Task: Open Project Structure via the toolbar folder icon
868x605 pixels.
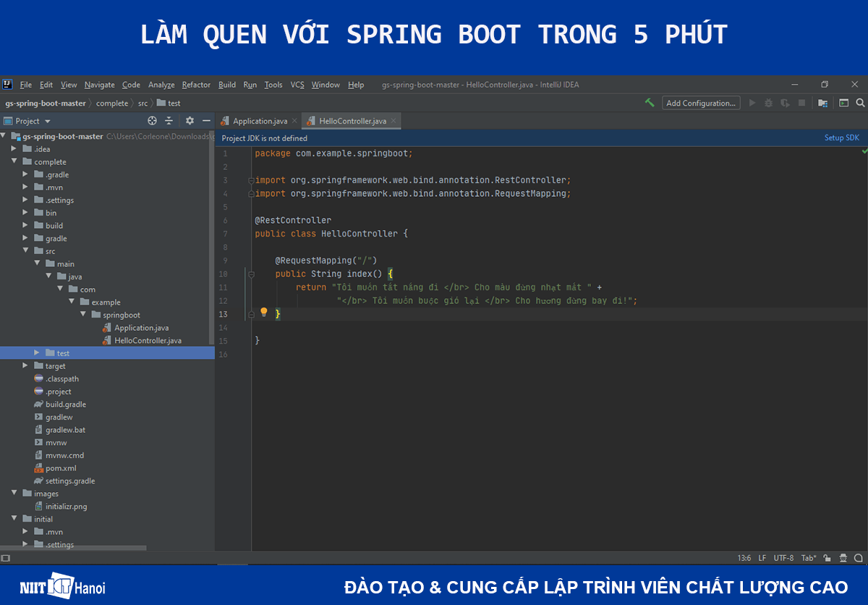Action: (x=822, y=102)
